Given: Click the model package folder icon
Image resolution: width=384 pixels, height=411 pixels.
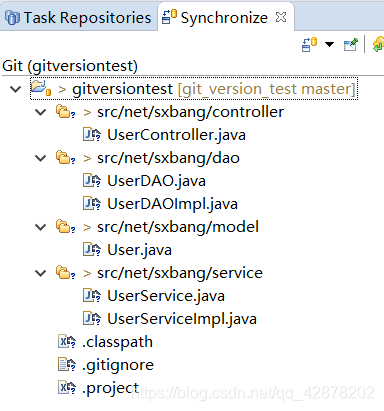Looking at the screenshot, I should 65,227.
